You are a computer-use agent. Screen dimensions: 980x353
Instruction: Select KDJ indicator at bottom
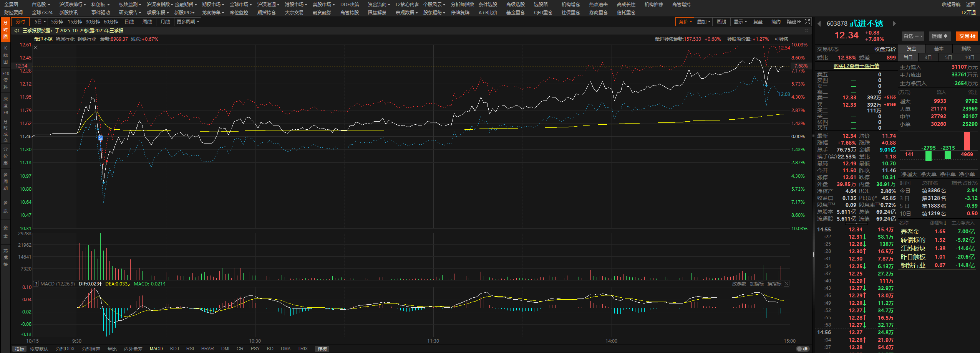click(174, 349)
